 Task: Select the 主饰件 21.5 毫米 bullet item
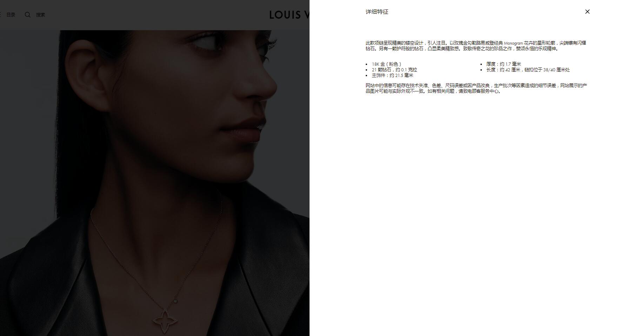tap(392, 75)
